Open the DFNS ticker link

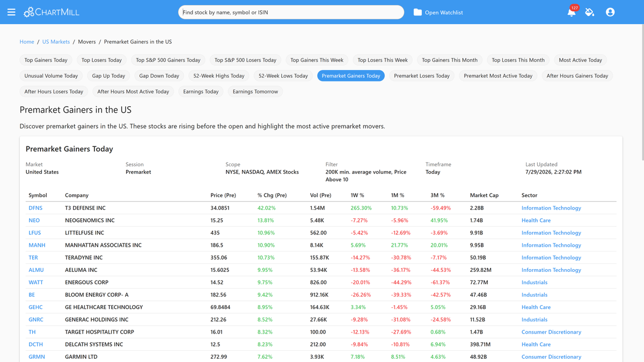[35, 208]
